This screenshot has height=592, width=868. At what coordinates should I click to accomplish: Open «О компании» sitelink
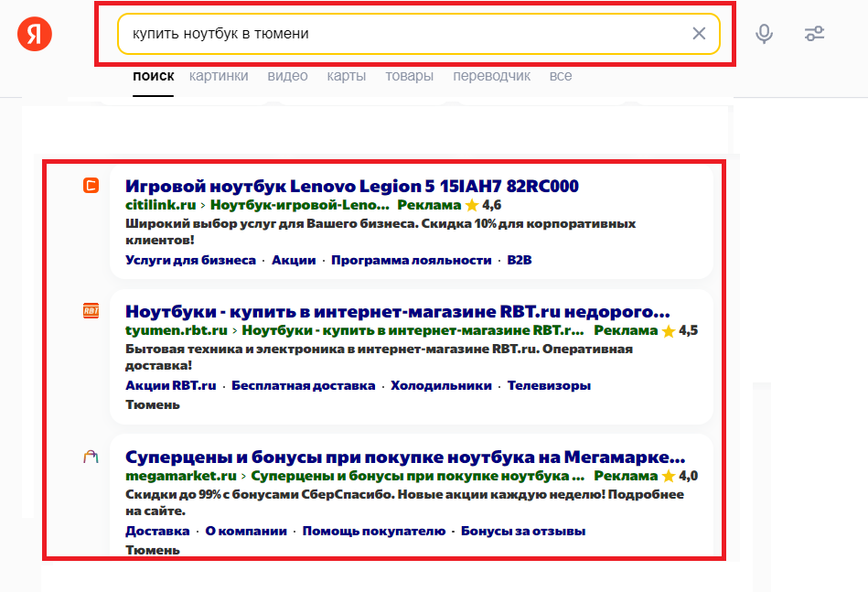click(x=246, y=531)
